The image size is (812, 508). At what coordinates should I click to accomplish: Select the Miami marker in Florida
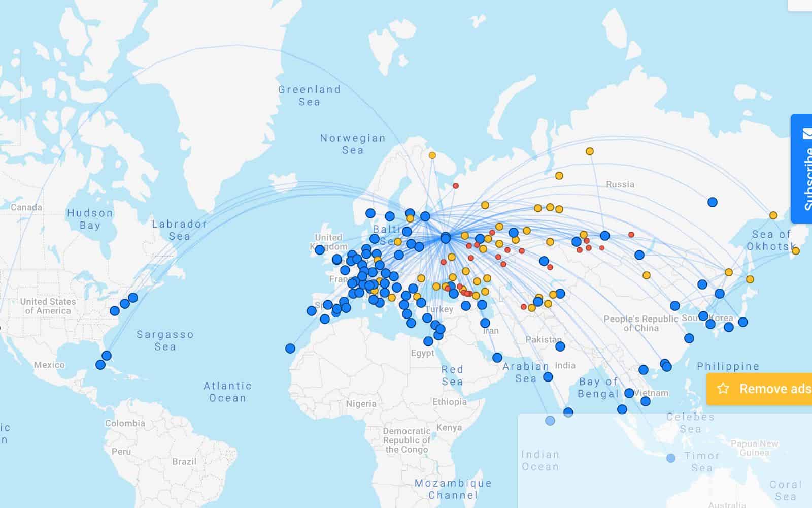(x=107, y=356)
